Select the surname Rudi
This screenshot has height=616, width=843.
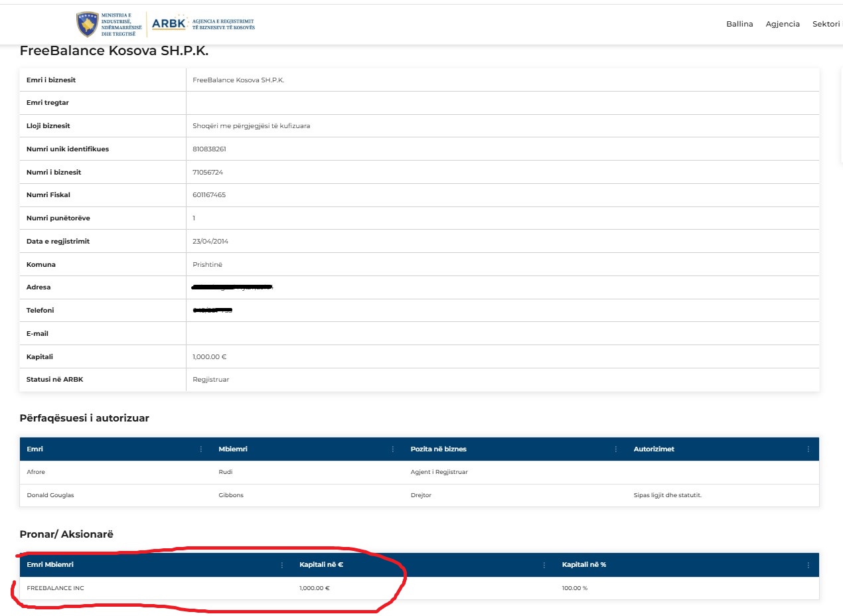click(226, 473)
